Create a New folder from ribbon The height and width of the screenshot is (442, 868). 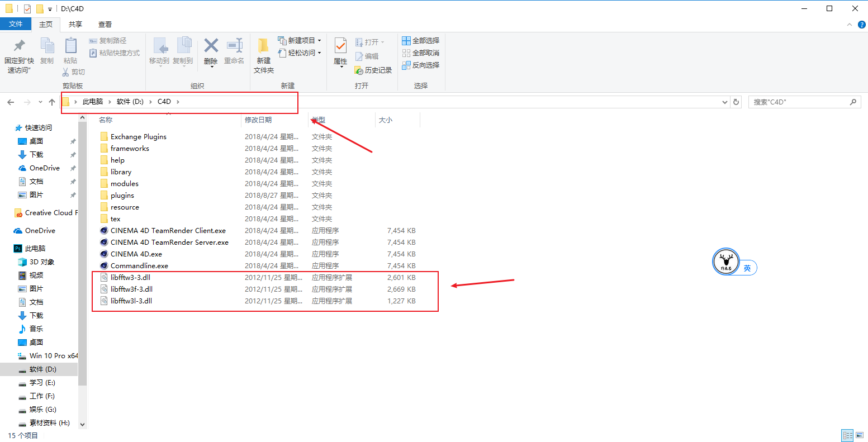(263, 55)
